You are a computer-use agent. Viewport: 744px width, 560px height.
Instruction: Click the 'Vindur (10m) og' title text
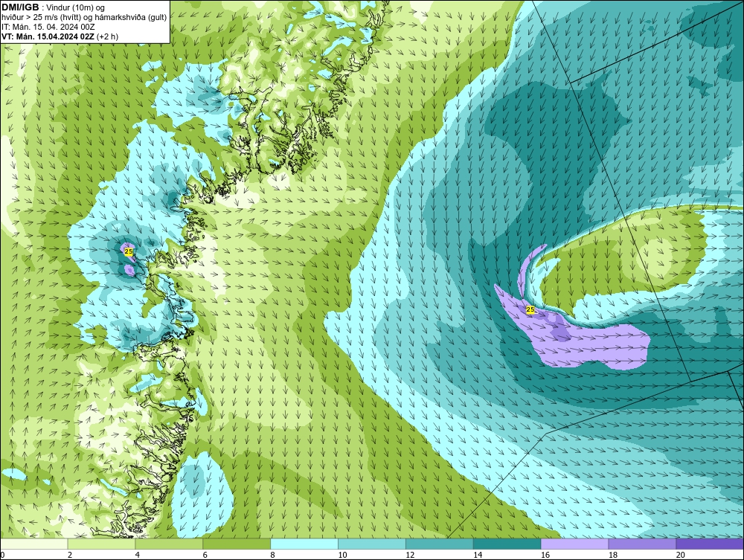[x=76, y=7]
